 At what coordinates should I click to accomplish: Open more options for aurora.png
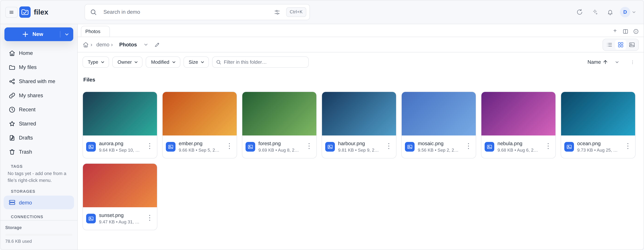[x=150, y=146]
